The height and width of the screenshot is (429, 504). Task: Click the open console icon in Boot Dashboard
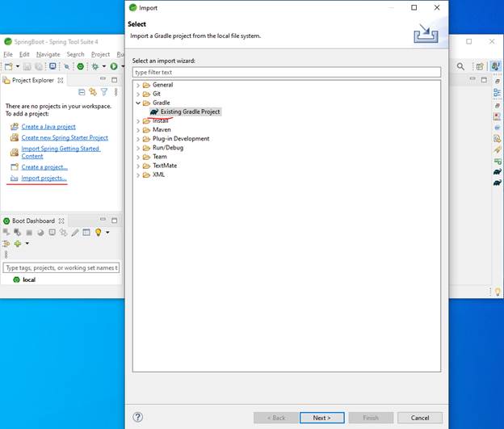point(52,232)
